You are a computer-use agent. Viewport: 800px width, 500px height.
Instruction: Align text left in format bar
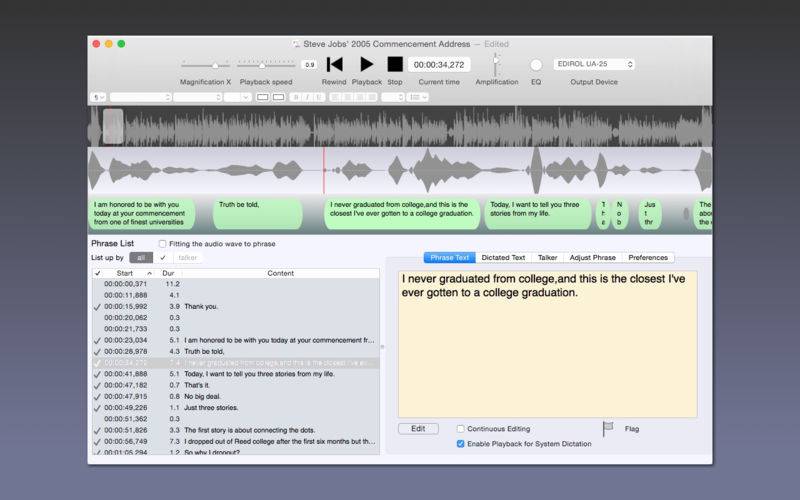tap(335, 97)
